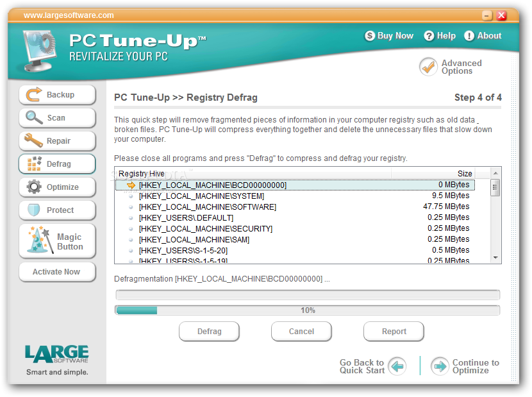Click the Repair wrench icon
This screenshot has width=532, height=397.
click(33, 140)
